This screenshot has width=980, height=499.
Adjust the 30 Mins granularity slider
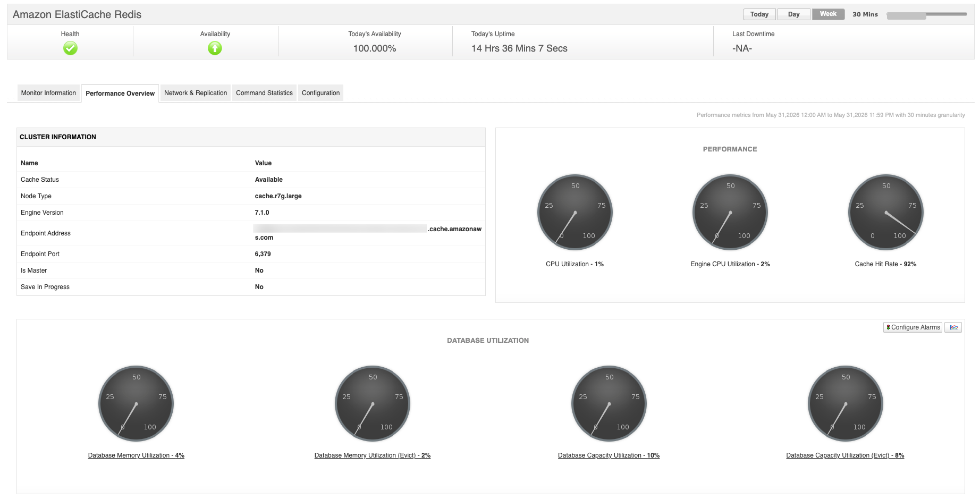pyautogui.click(x=926, y=15)
